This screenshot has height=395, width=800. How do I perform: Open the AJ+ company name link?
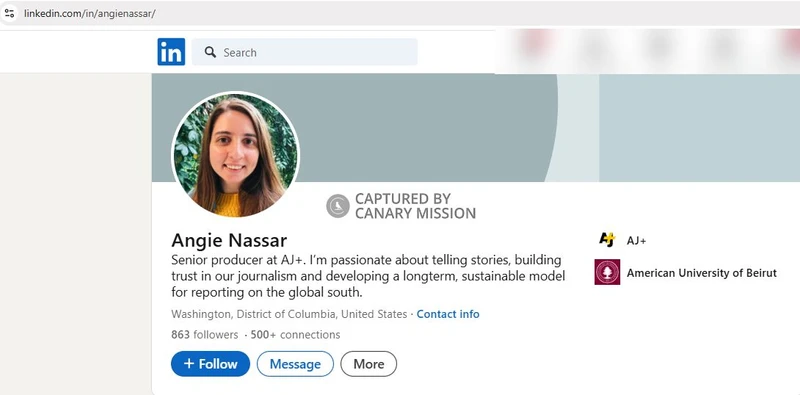pos(636,241)
